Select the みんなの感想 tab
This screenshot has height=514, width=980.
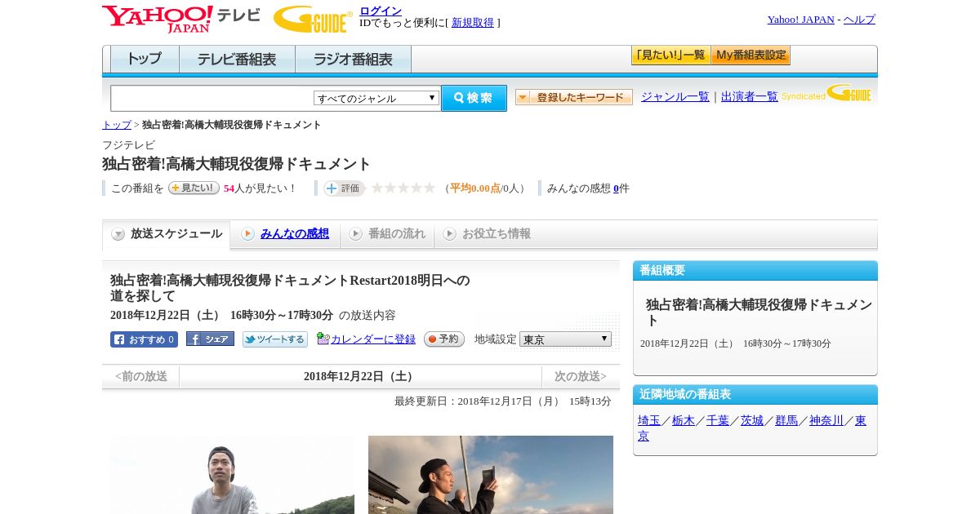point(285,234)
